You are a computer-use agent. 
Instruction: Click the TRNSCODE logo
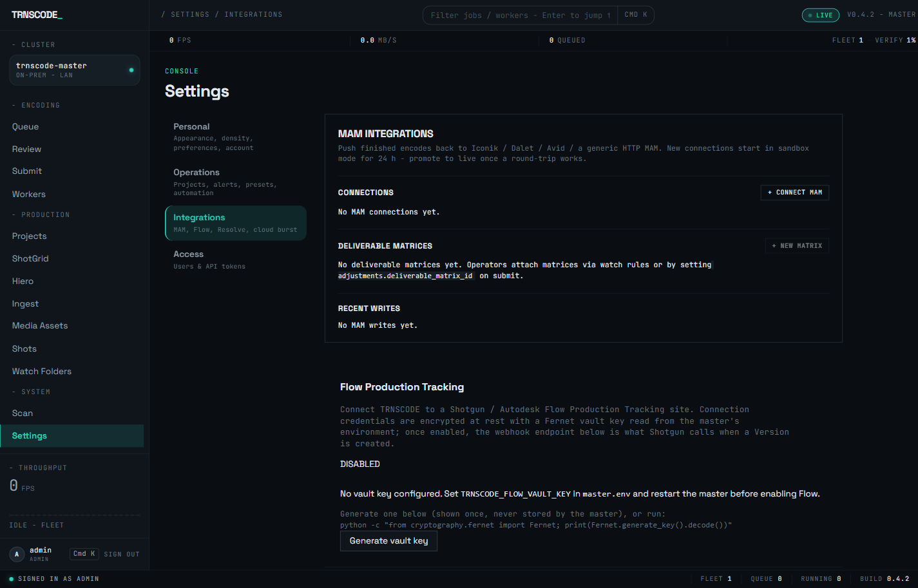coord(37,15)
